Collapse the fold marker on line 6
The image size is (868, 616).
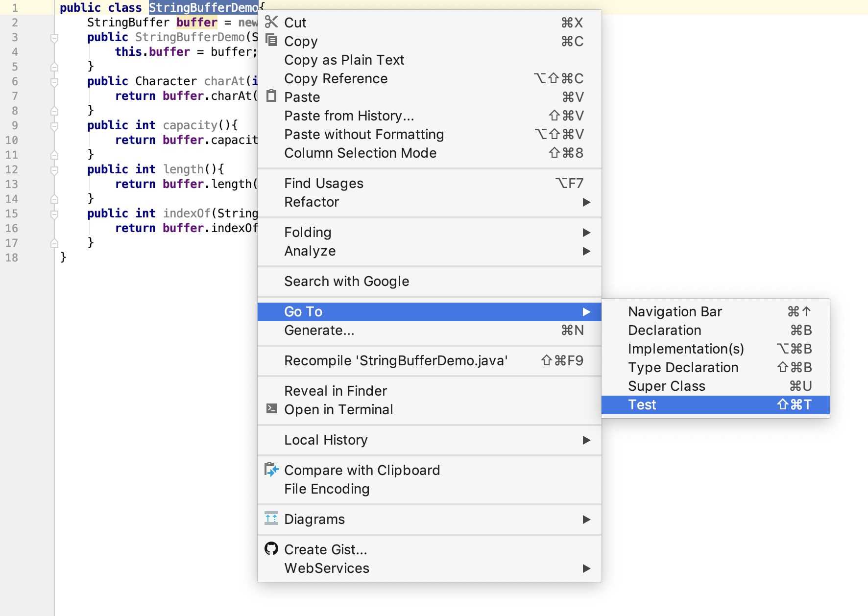tap(54, 82)
